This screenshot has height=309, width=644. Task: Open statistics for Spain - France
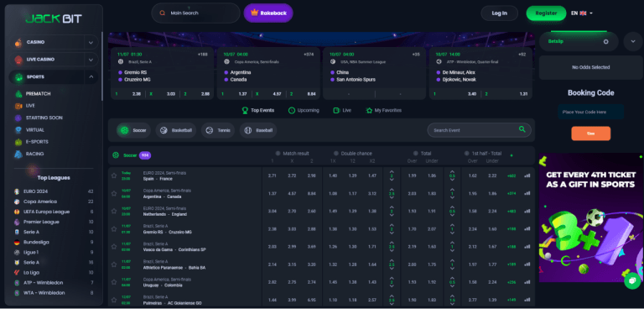point(527,175)
